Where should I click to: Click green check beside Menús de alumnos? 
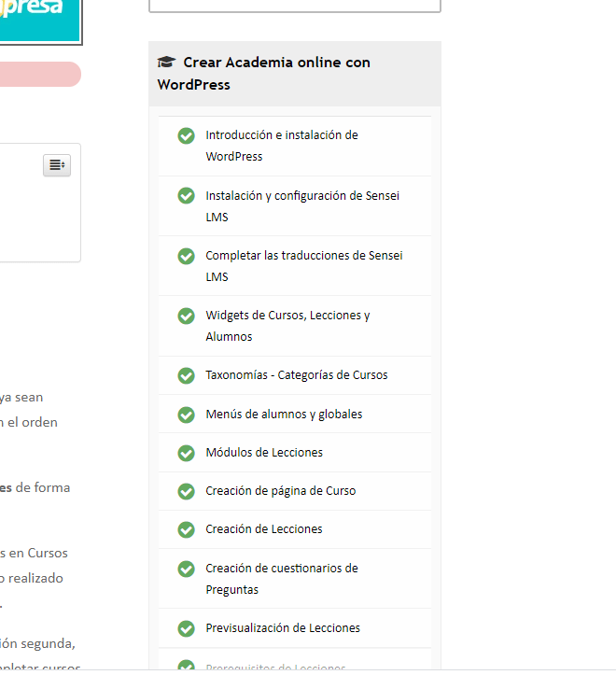[186, 415]
